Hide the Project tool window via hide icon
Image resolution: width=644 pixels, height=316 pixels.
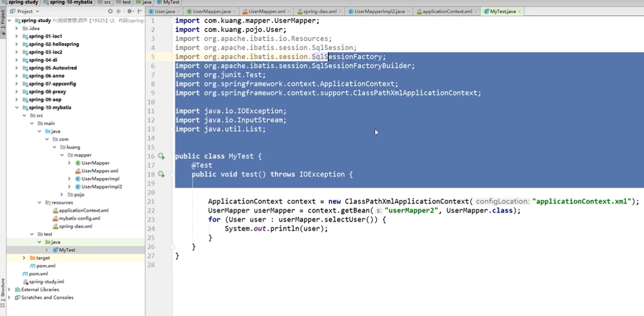[x=139, y=11]
